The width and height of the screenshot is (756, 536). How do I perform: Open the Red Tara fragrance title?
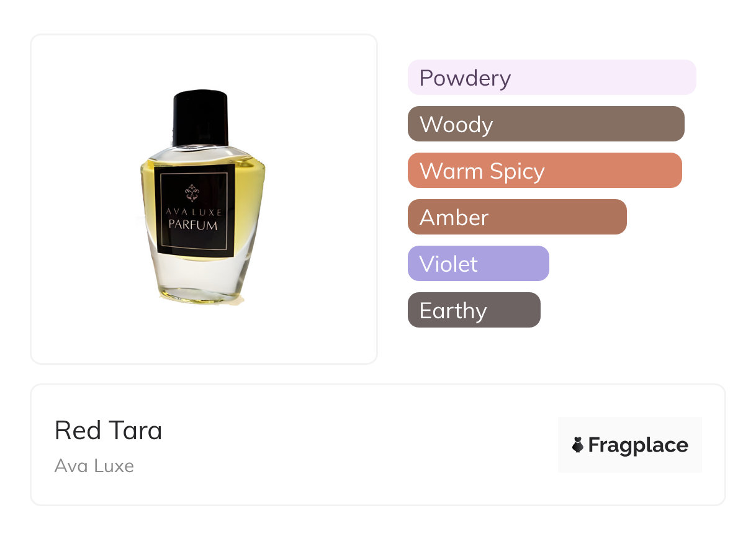[x=108, y=430]
